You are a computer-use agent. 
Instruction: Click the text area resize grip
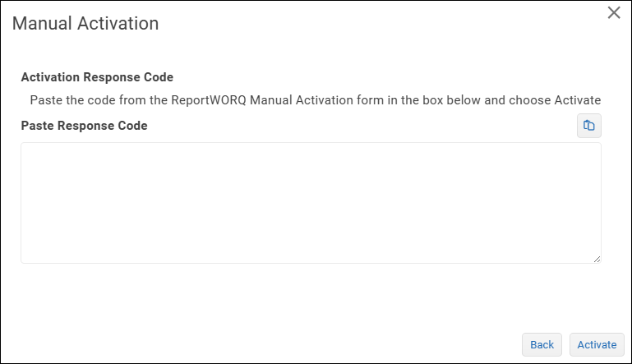[x=597, y=259]
